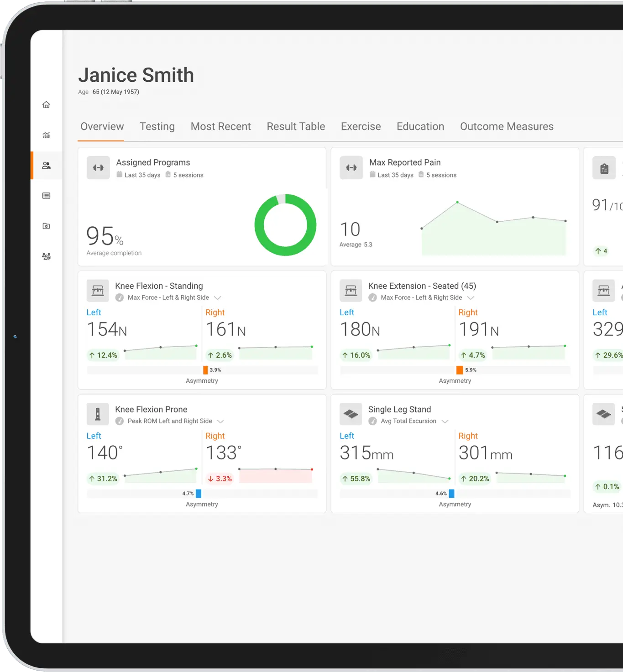Click the analytics chart sidebar icon
Screen dimensions: 623x672
(x=46, y=135)
